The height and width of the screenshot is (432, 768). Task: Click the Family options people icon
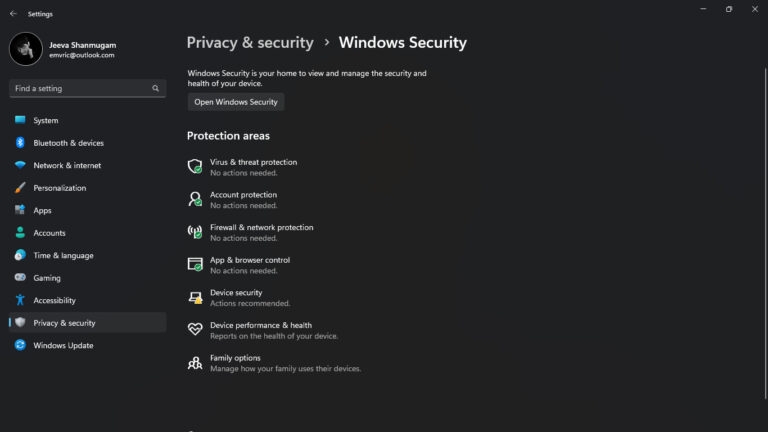(x=195, y=363)
